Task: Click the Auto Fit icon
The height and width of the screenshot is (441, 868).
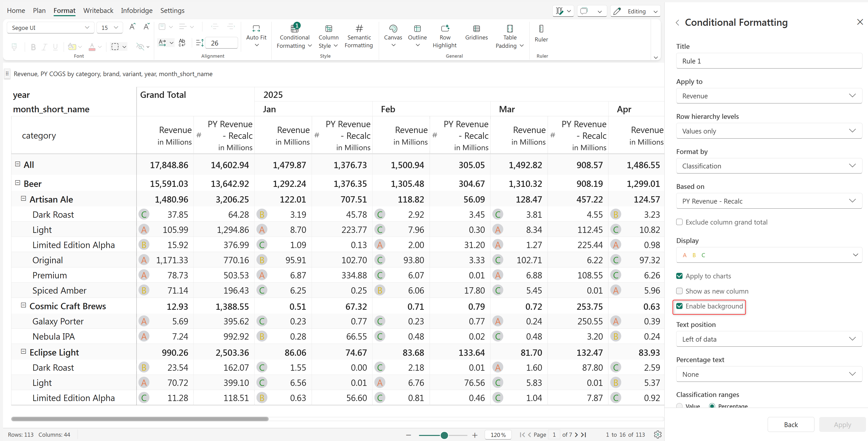Action: (x=256, y=29)
